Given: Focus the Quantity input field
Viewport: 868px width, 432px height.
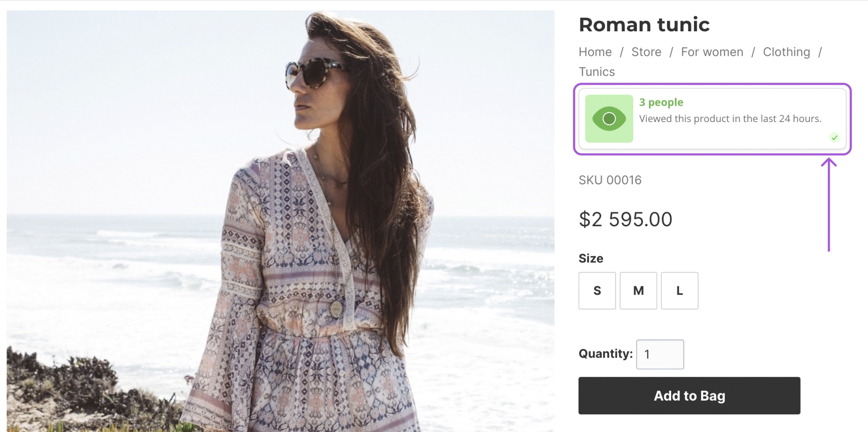Looking at the screenshot, I should [660, 354].
